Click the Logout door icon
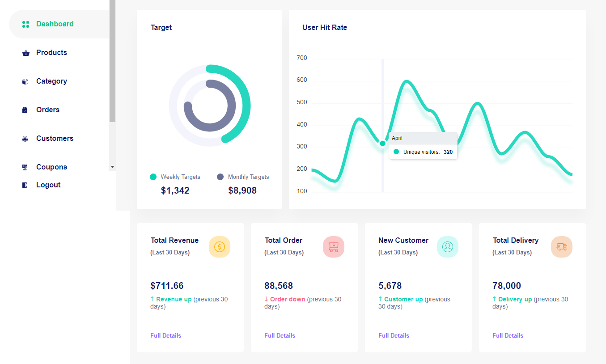The image size is (606, 364). [25, 185]
